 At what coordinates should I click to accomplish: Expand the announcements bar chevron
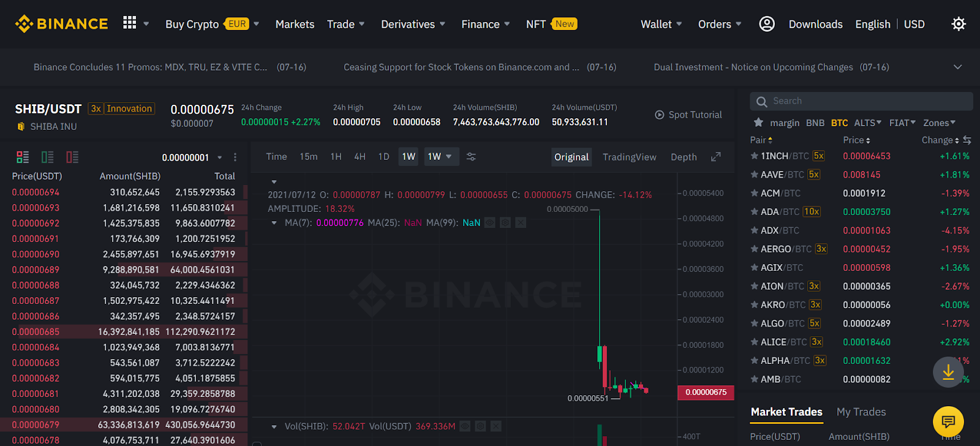(958, 67)
